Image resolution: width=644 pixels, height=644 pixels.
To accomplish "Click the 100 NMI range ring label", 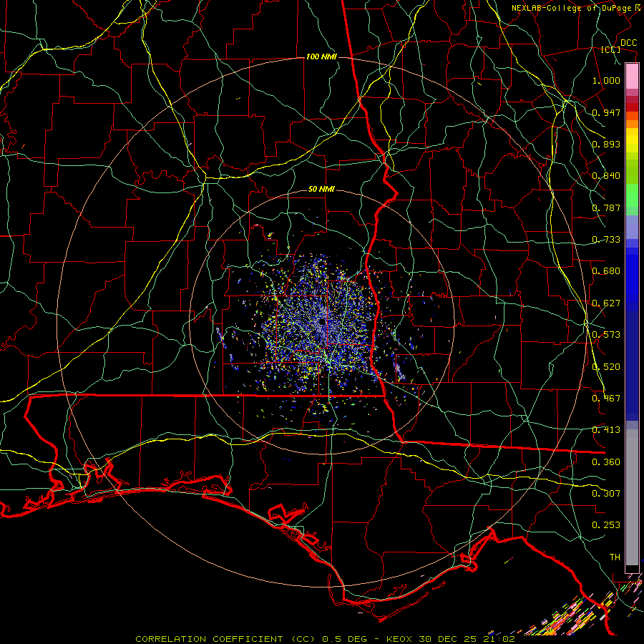I will tap(321, 57).
